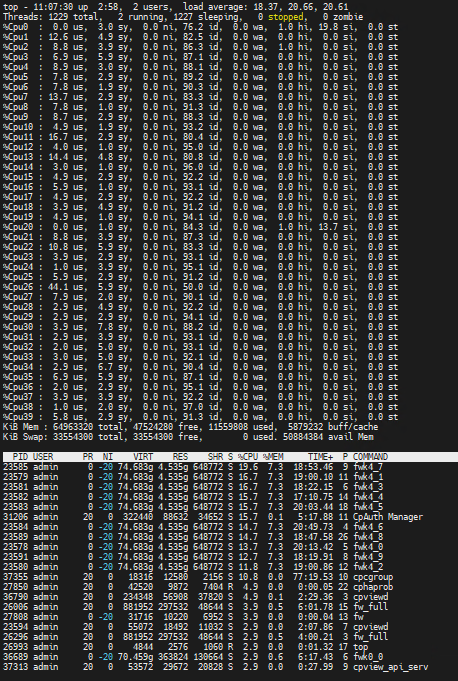Screen dimensions: 458x681
Task: Click the KiB Mem total value 64963320
Action: tap(73, 426)
